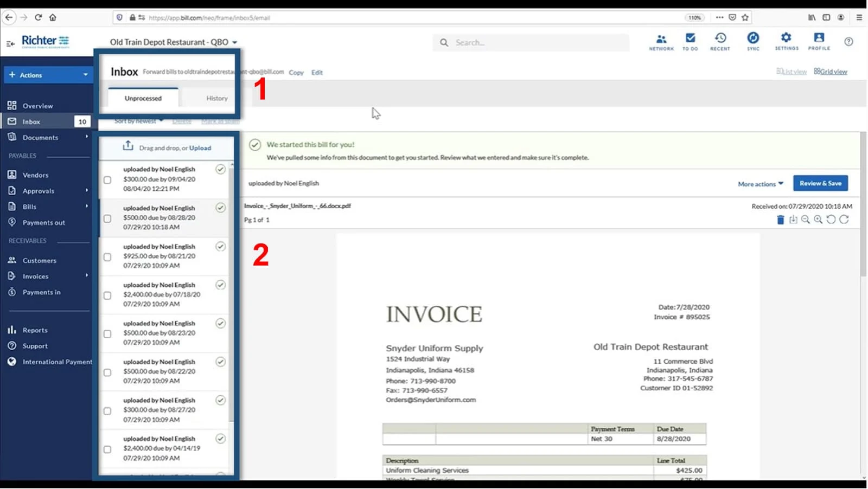868x489 pixels.
Task: Collapse the sidebar with the menu icon
Action: 10,43
